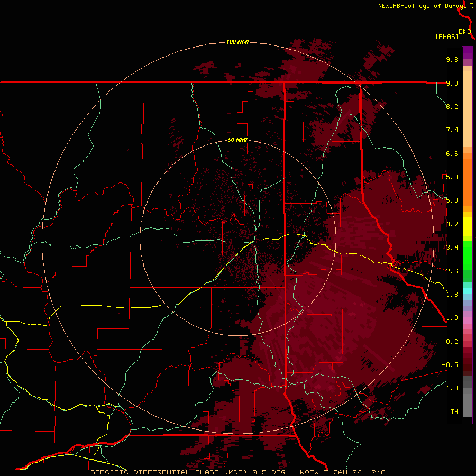Pick the pink swatch beside 1.0
This screenshot has width=476, height=476.
coord(467,321)
